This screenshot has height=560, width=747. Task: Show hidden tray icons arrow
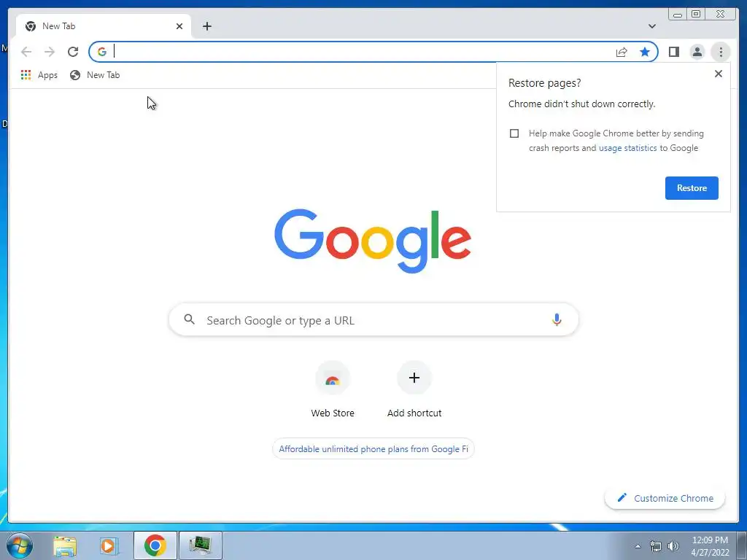(638, 546)
